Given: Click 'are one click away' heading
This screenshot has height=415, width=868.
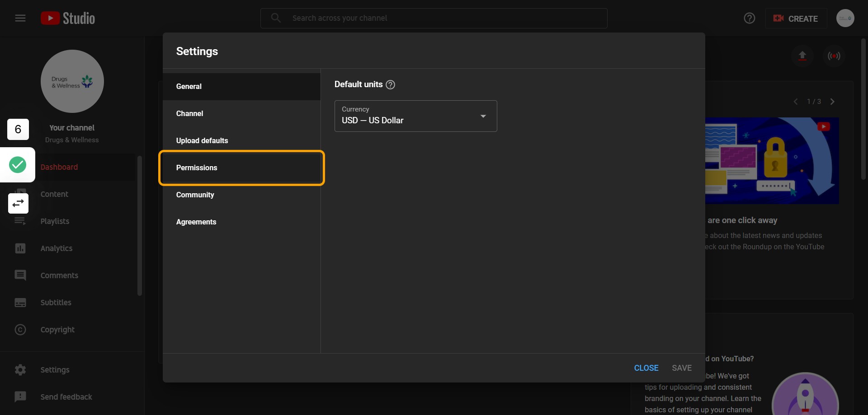Looking at the screenshot, I should [742, 220].
